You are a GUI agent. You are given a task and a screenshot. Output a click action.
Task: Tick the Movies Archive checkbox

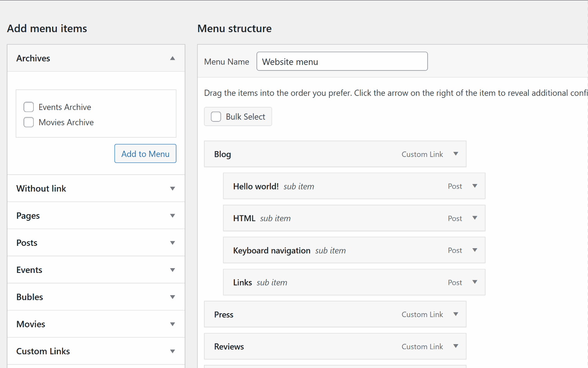[29, 123]
